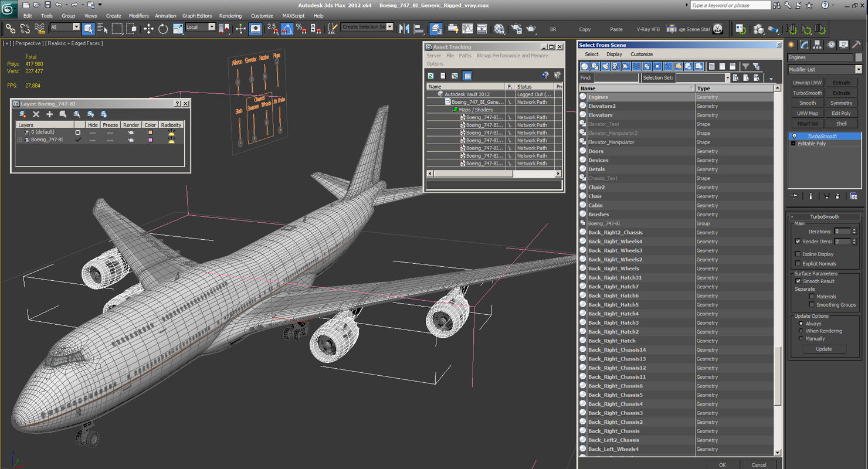
Task: Open the Rendering menu
Action: (x=230, y=16)
